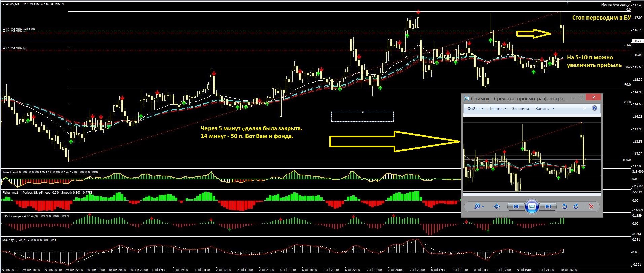
Task: Click Fibonacci level label 61.8
Action: tap(627, 102)
